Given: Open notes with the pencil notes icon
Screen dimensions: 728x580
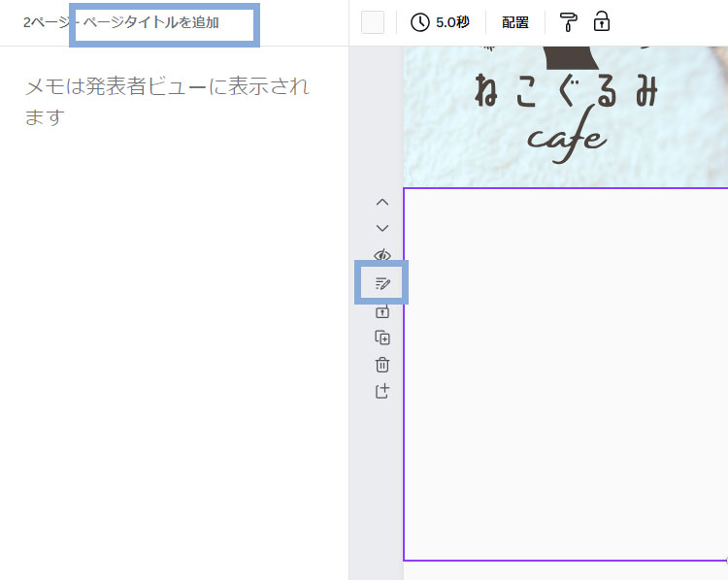Looking at the screenshot, I should [x=382, y=282].
